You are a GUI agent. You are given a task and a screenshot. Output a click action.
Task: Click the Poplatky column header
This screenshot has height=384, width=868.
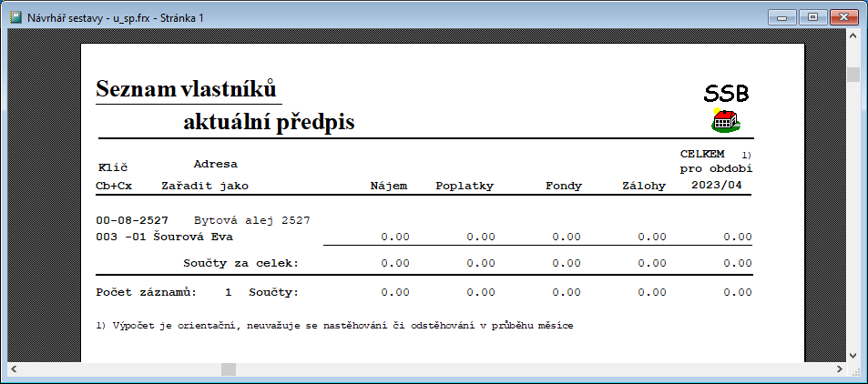(x=464, y=186)
